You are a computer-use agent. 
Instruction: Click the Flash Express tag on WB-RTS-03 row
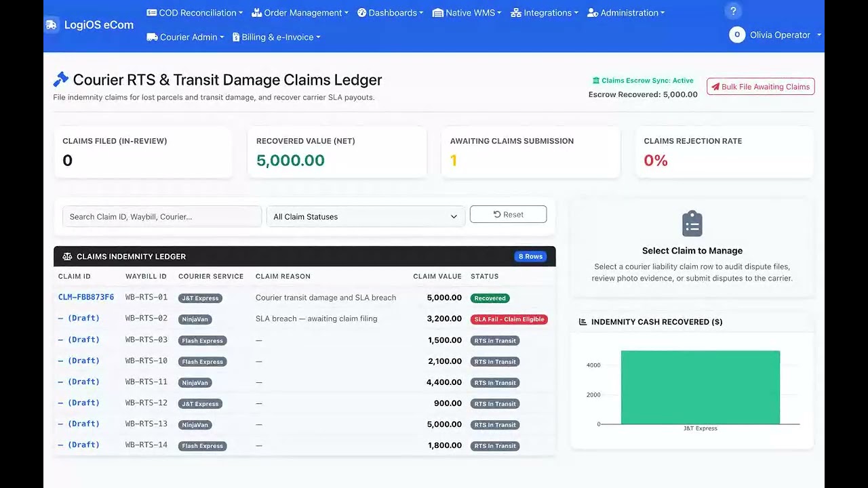click(x=203, y=341)
